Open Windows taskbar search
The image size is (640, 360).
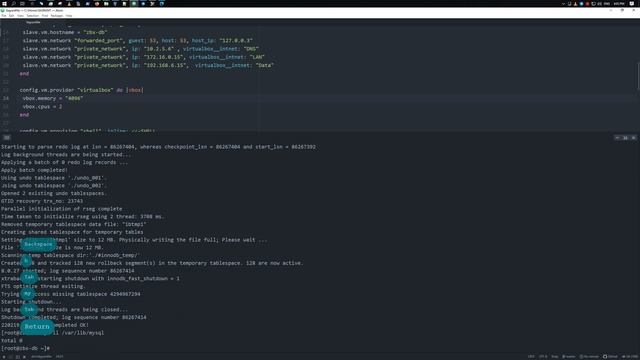coord(13,3)
